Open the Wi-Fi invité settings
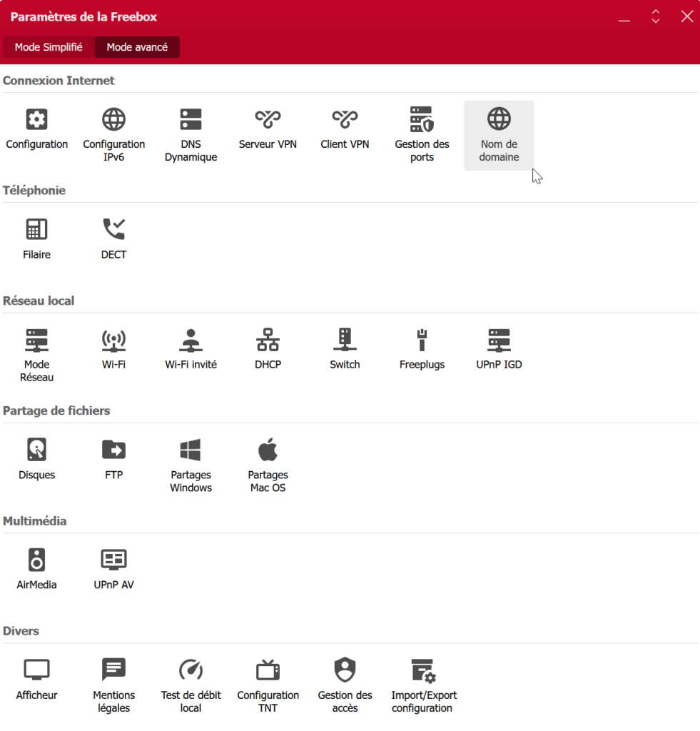The image size is (700, 731). click(x=191, y=341)
